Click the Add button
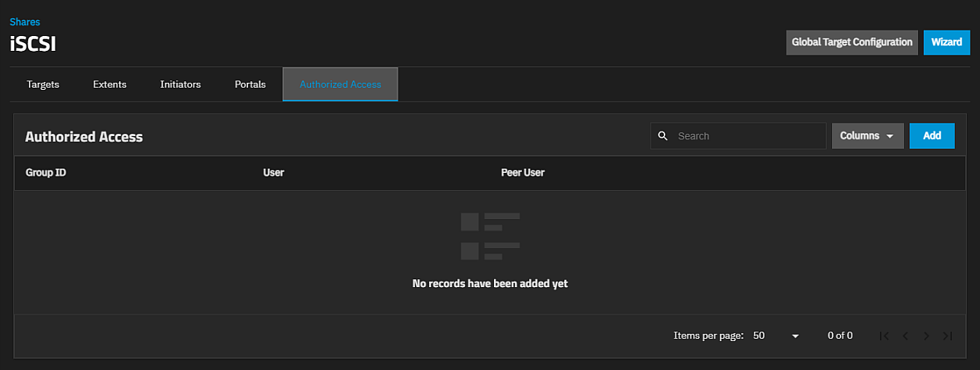The width and height of the screenshot is (980, 370). pyautogui.click(x=931, y=136)
